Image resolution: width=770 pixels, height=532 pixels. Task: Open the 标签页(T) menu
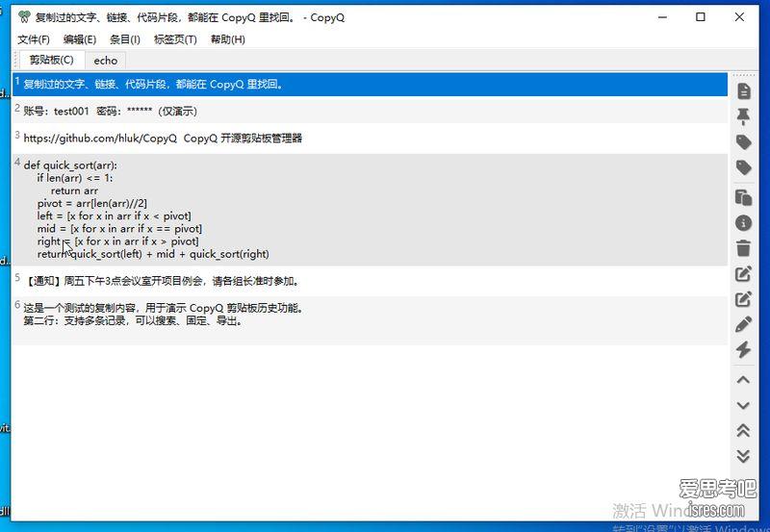175,39
